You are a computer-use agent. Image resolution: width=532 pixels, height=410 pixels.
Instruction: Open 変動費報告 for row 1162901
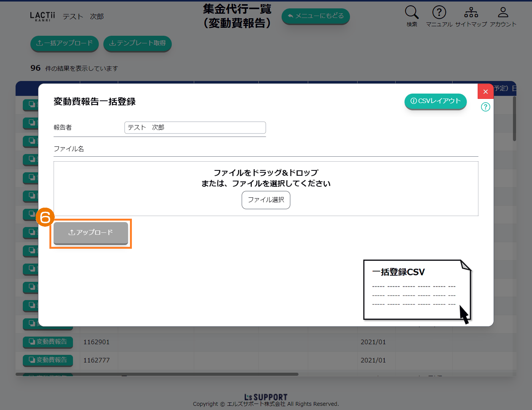coord(48,342)
